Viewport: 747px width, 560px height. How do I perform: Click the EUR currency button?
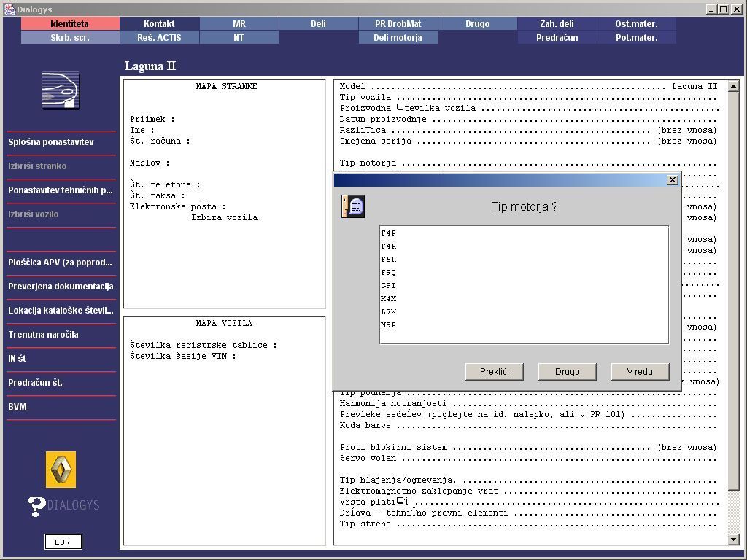63,542
